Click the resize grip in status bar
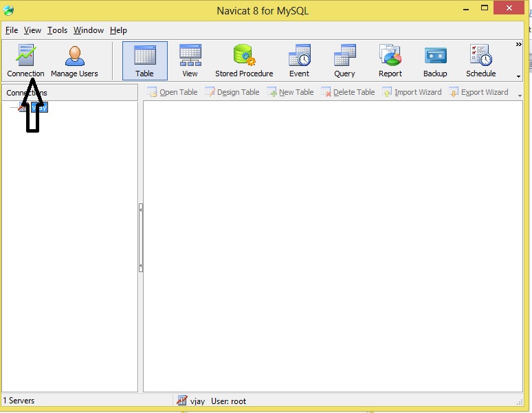This screenshot has width=532, height=413. click(520, 402)
